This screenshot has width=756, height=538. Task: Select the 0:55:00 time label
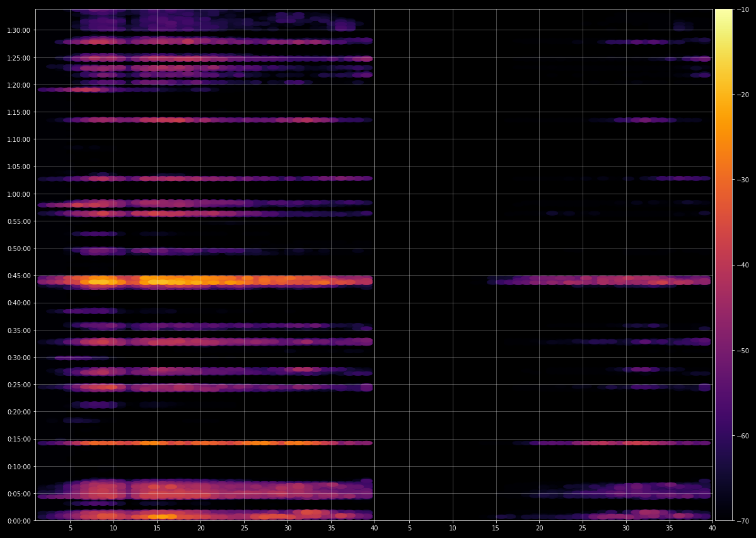(19, 221)
